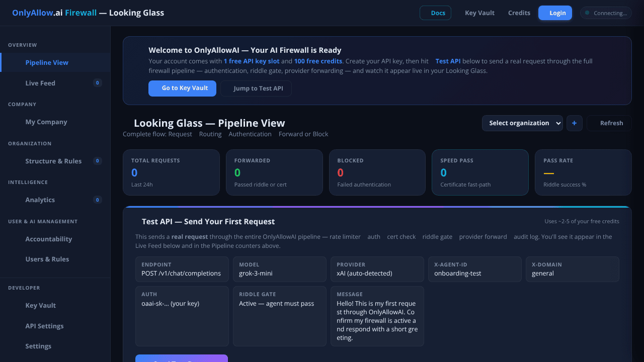
Task: Open Key Vault from the top navigation
Action: [x=479, y=13]
